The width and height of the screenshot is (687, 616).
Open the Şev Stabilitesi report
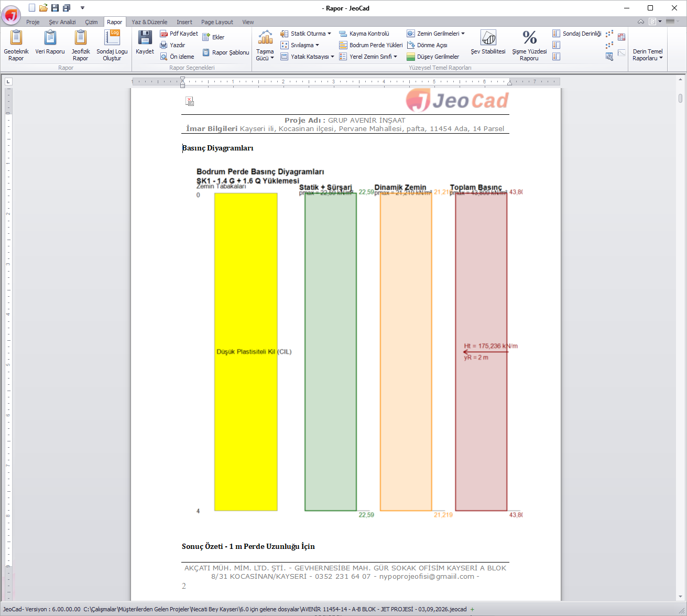[488, 42]
